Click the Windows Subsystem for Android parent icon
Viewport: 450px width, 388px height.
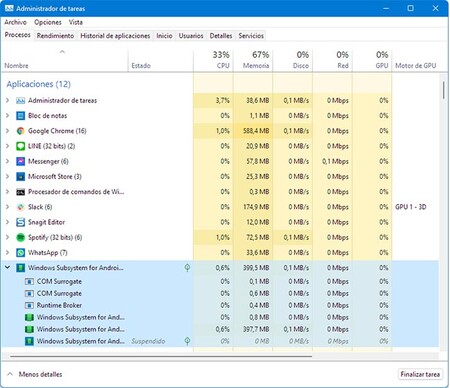[21, 268]
